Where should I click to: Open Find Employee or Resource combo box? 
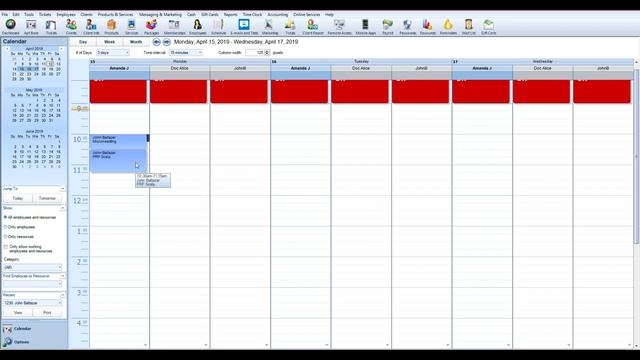(x=33, y=284)
